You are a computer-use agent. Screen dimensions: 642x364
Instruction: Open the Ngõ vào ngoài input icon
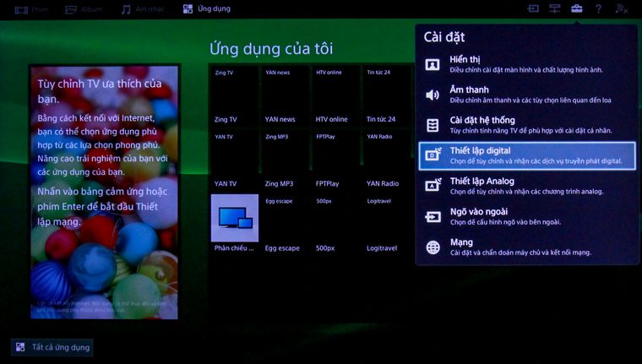click(433, 216)
